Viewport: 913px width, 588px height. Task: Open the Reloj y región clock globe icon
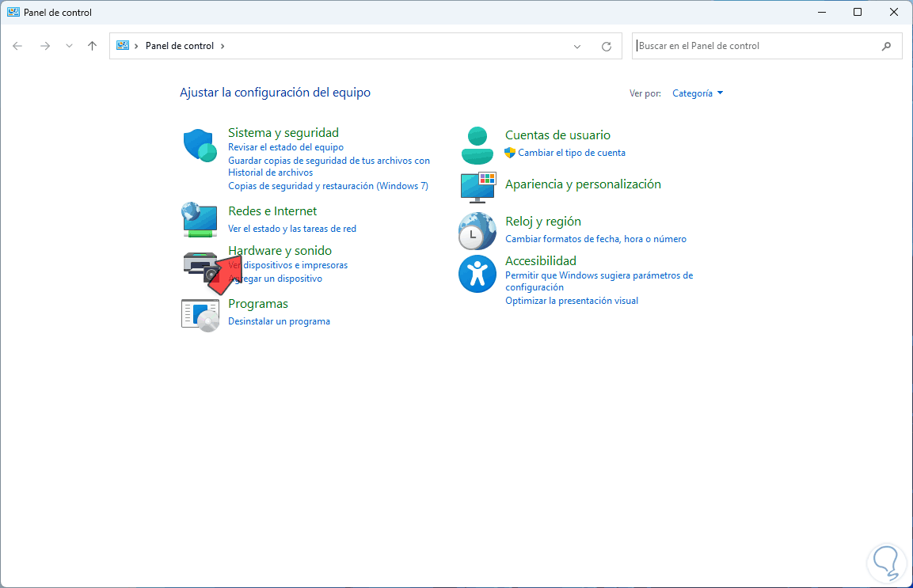(x=477, y=231)
